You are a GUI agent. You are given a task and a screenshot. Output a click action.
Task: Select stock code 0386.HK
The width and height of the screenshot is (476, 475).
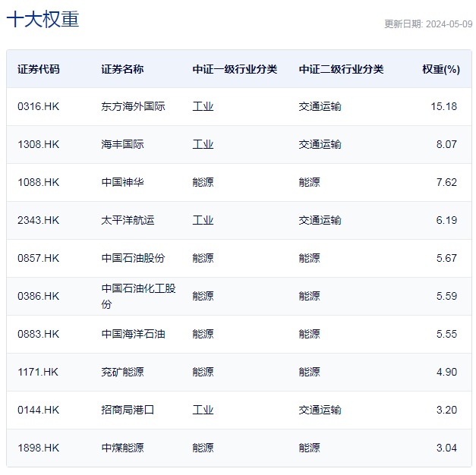point(38,296)
